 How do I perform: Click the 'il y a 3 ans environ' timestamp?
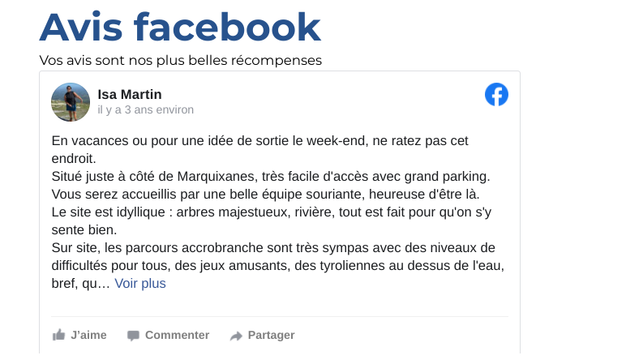[x=146, y=109]
